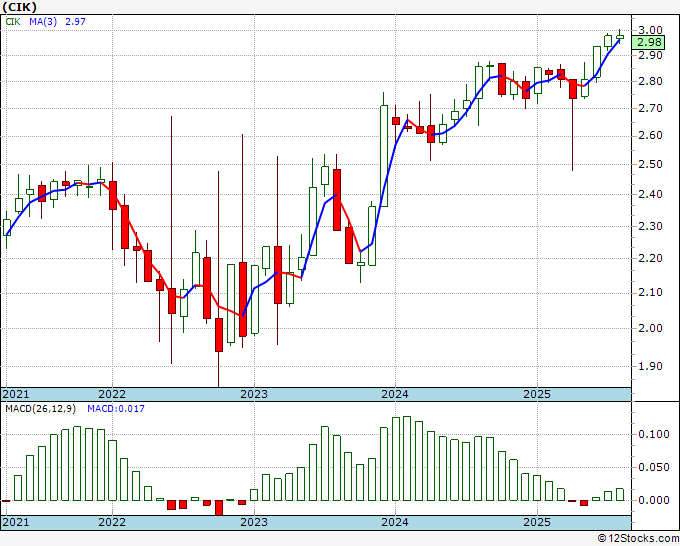The width and height of the screenshot is (680, 546).
Task: Click 2022 on the price chart timeline
Action: [112, 394]
